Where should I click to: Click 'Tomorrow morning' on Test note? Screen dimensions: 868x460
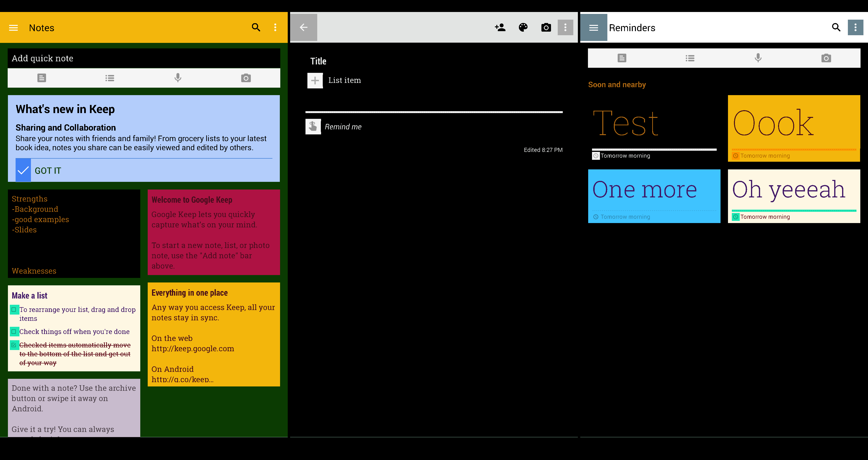coord(625,156)
